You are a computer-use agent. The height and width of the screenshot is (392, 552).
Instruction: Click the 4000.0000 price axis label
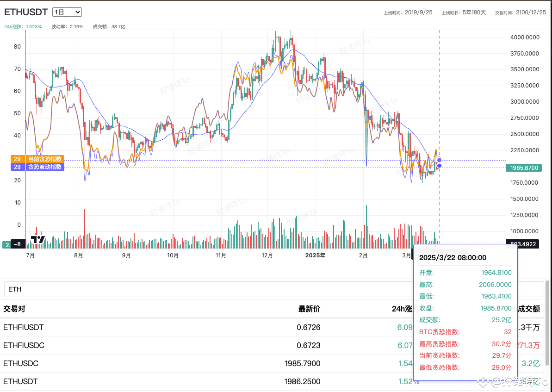coord(524,37)
